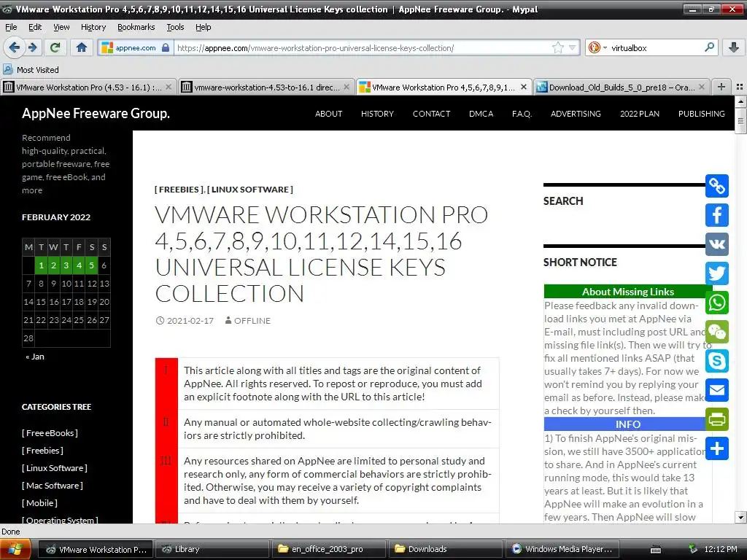Click the virtualbox search input field
This screenshot has height=560, width=747.
coord(655,47)
